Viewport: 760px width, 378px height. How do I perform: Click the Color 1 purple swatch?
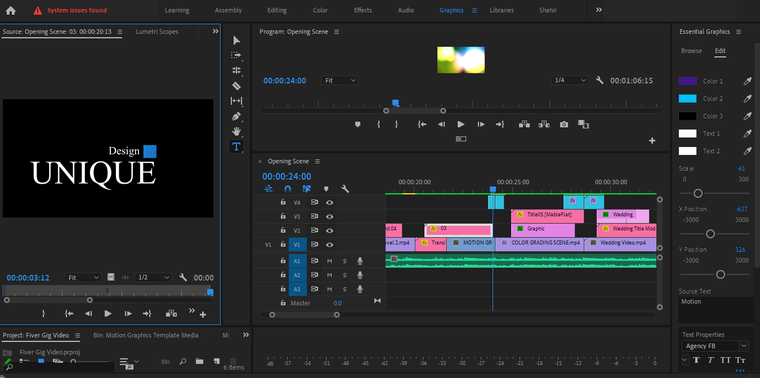point(687,81)
